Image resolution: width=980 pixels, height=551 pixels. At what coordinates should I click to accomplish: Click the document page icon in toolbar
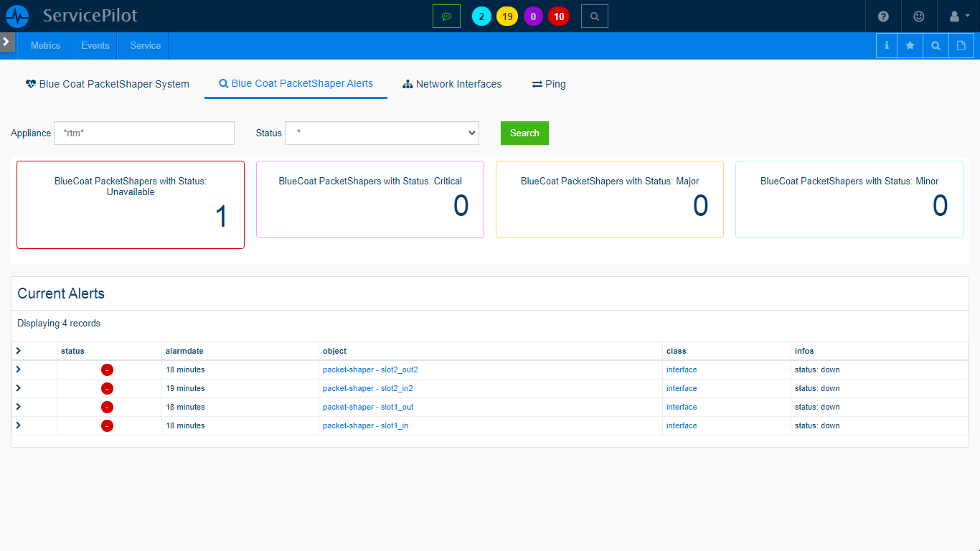[x=961, y=46]
